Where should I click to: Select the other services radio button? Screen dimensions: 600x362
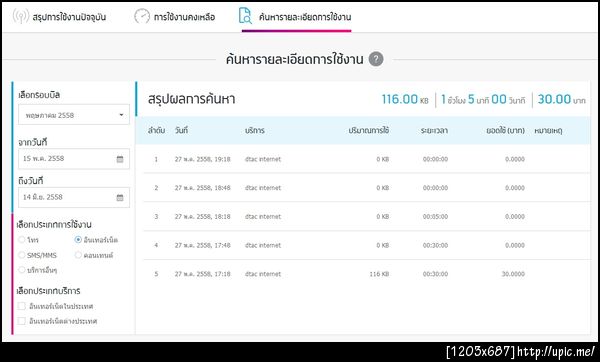22,270
